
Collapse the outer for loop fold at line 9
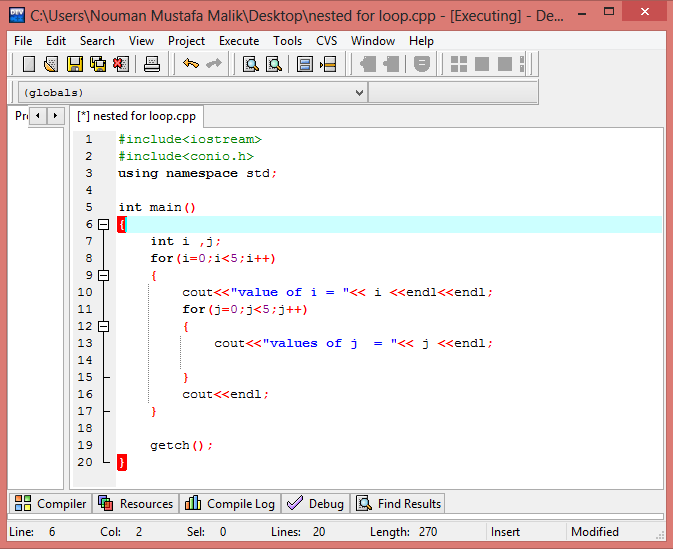pos(103,275)
